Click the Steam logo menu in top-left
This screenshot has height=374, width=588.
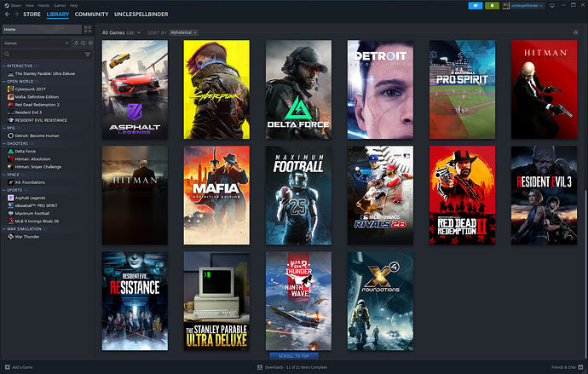(13, 6)
